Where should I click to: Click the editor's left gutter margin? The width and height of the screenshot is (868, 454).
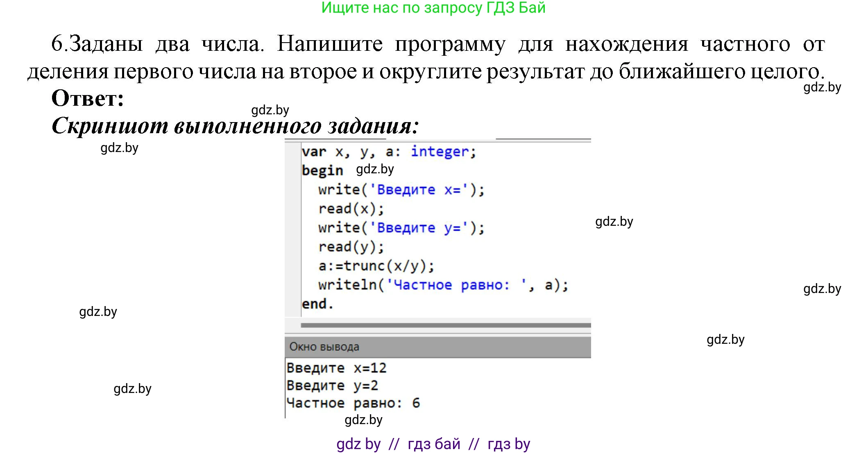(292, 229)
